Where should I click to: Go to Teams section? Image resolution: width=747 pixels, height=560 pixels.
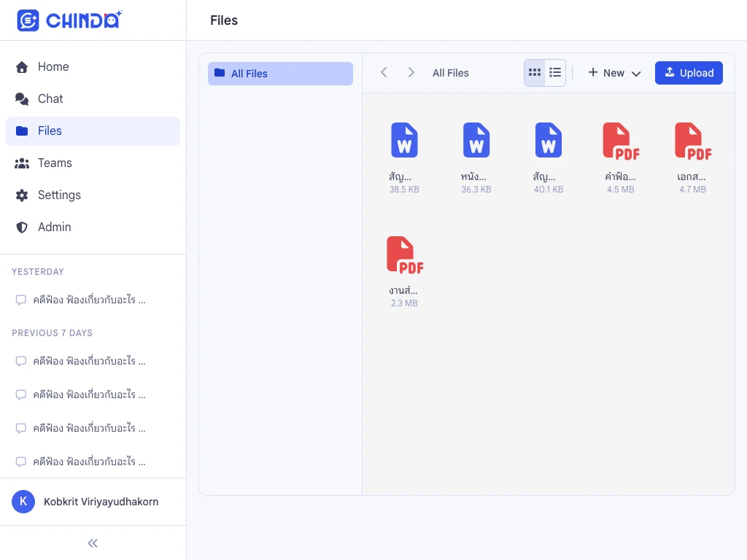(x=93, y=163)
